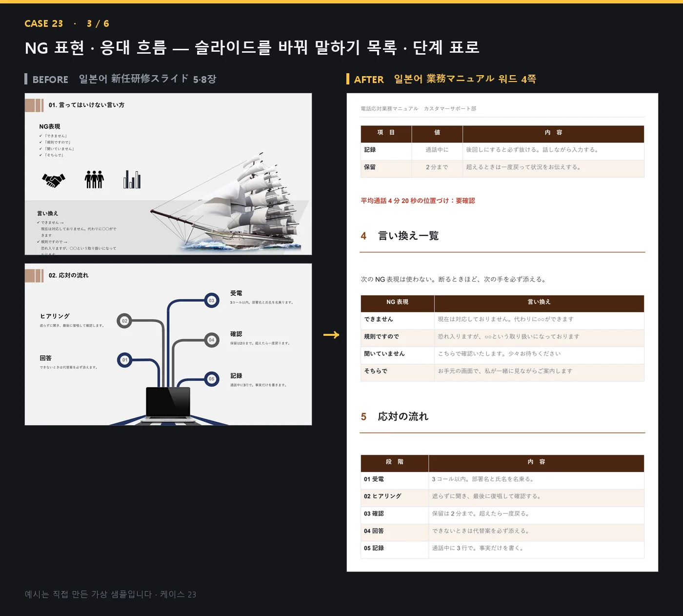Viewport: 683px width, 616px height.
Task: Click the '05 記録' row in flow table
Action: (x=502, y=550)
